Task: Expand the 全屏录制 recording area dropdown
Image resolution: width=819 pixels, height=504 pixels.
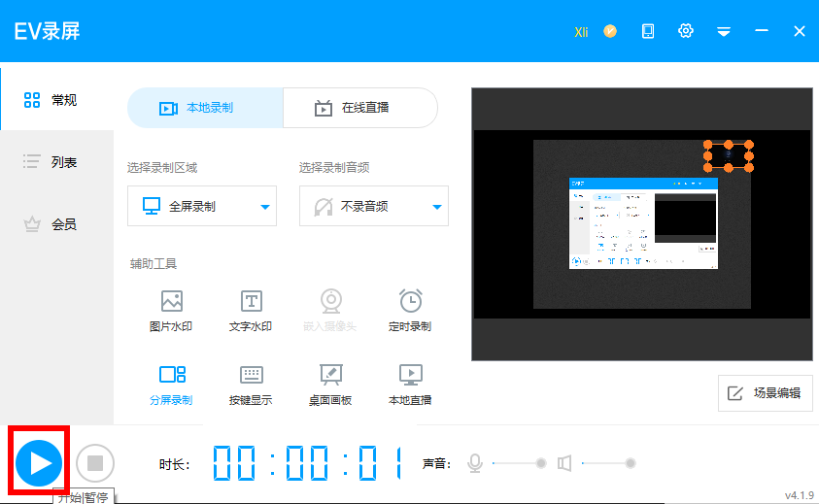Action: pos(202,206)
